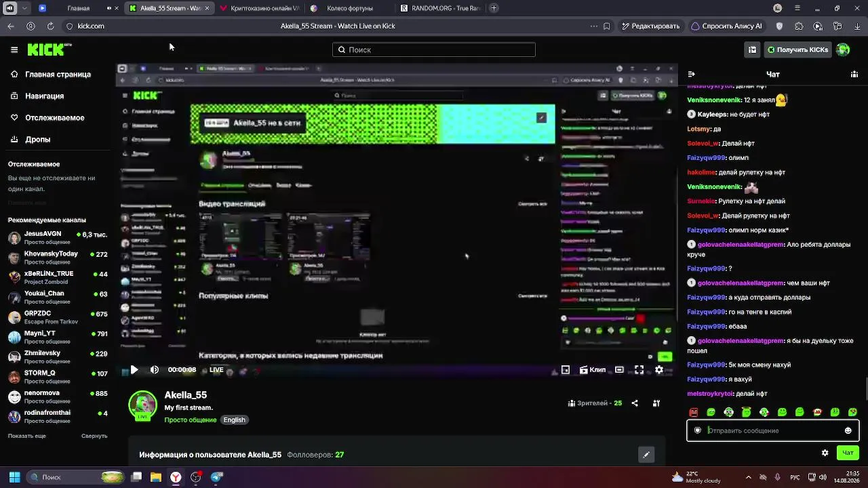Toggle fullscreen for the stream player

pyautogui.click(x=639, y=370)
